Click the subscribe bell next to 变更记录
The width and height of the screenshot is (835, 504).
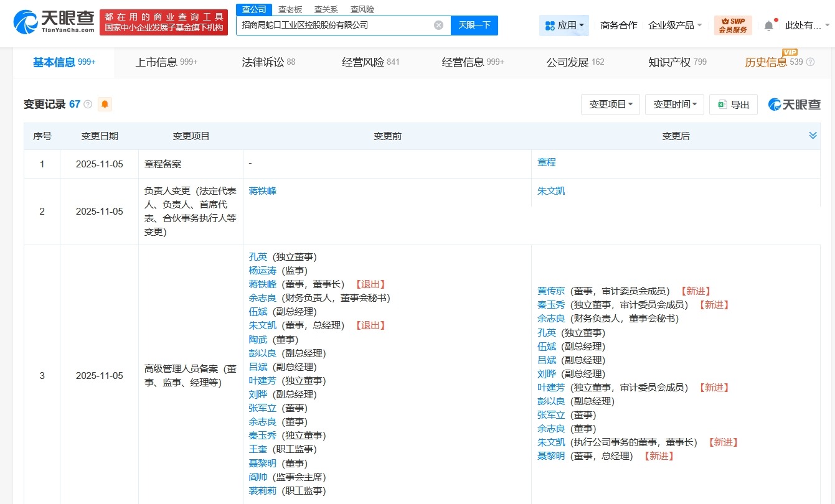pos(105,104)
